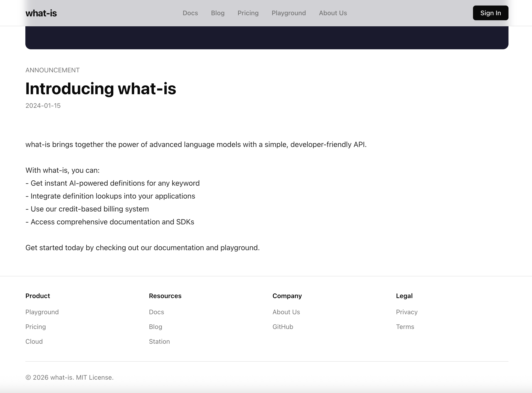
Task: Open Blog in the top navigation
Action: point(218,13)
